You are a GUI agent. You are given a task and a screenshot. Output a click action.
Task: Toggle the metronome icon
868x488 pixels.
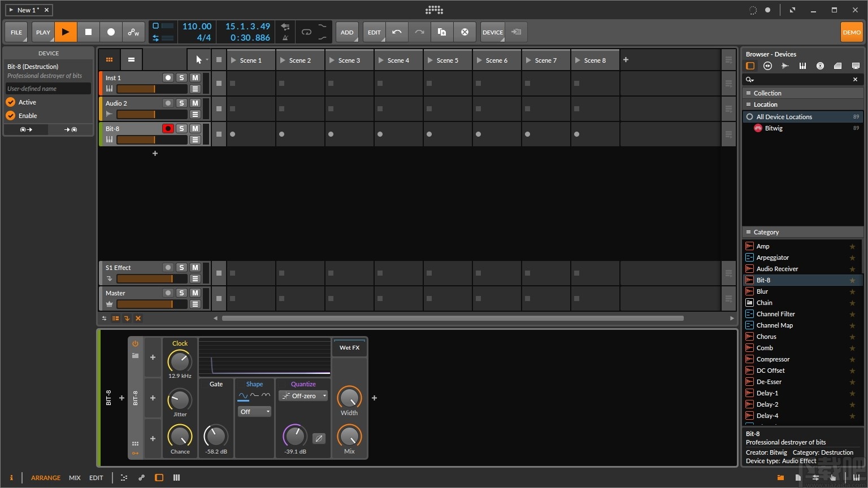(x=285, y=38)
